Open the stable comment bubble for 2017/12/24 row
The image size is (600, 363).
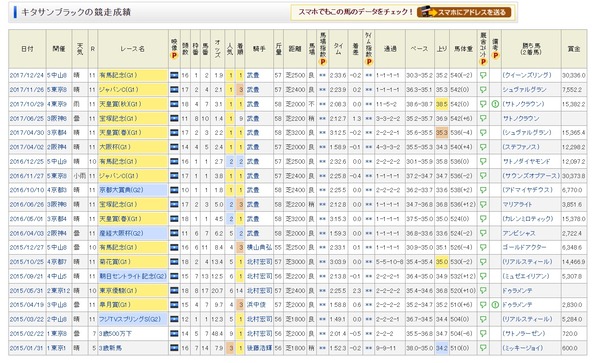483,75
